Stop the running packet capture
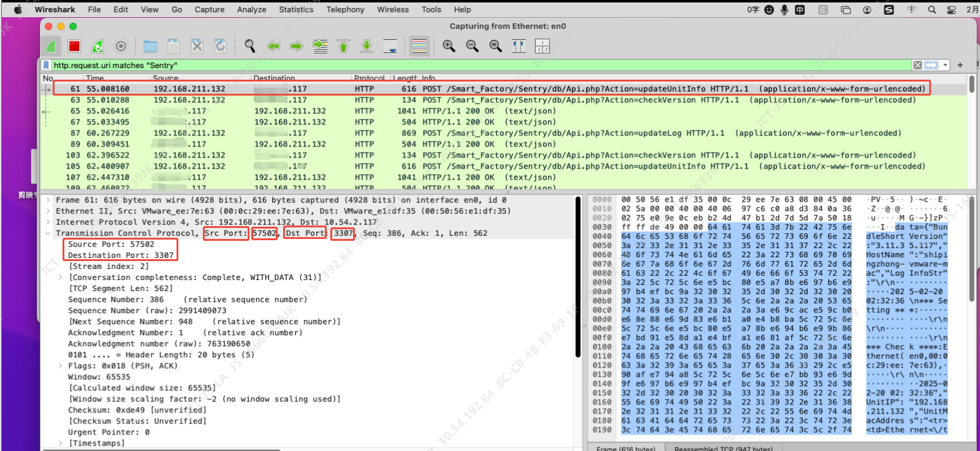 (x=74, y=46)
